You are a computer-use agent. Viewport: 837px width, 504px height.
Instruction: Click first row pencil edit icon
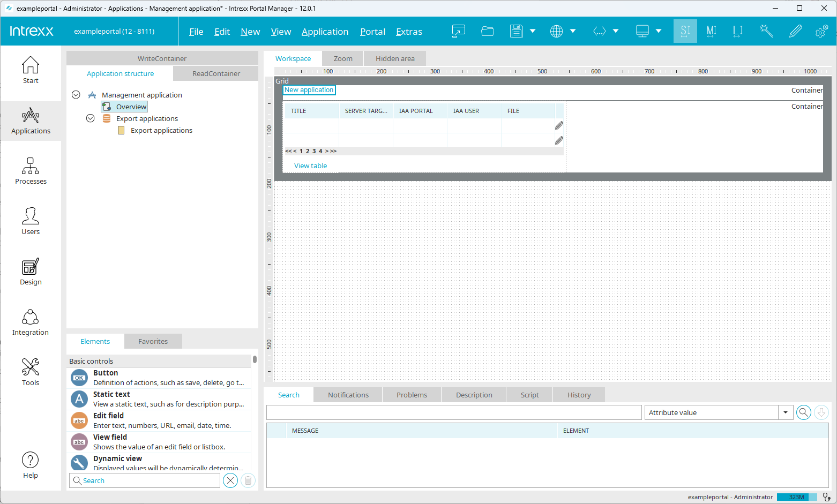pyautogui.click(x=559, y=125)
